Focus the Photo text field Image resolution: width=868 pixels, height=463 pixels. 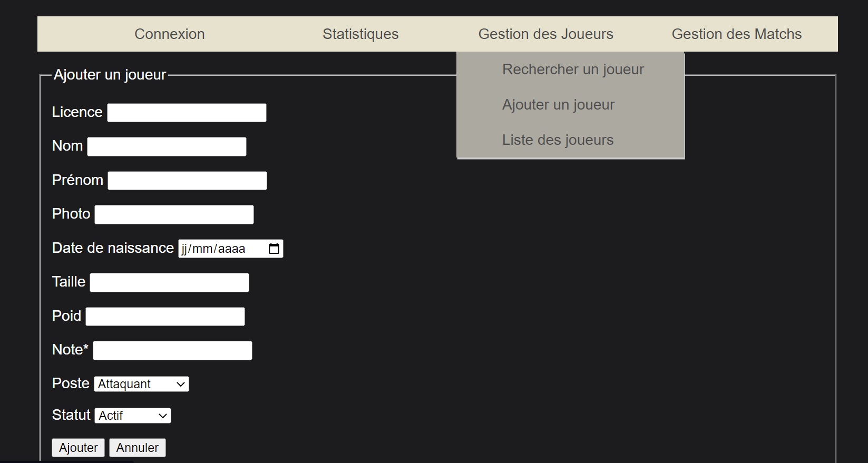(173, 214)
